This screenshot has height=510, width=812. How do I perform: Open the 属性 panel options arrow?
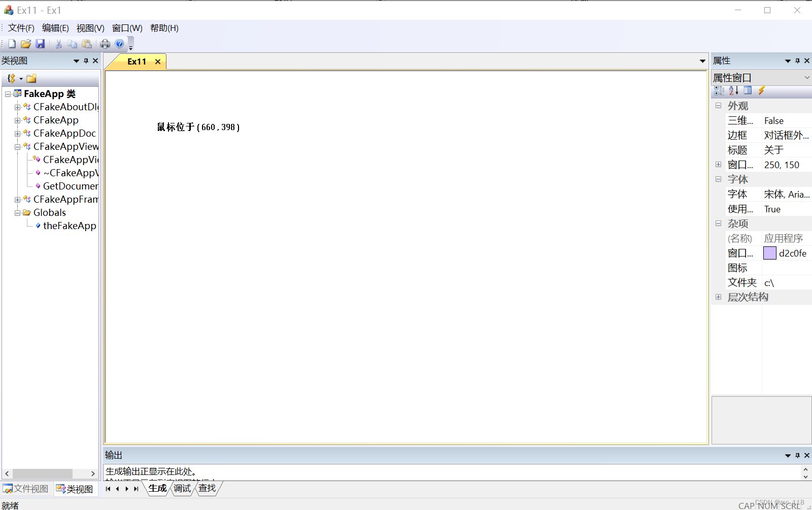pos(788,61)
